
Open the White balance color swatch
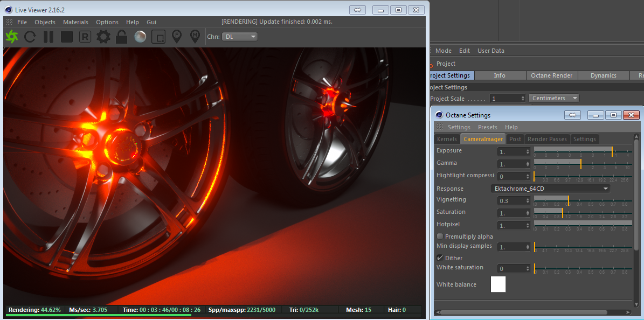pos(498,284)
